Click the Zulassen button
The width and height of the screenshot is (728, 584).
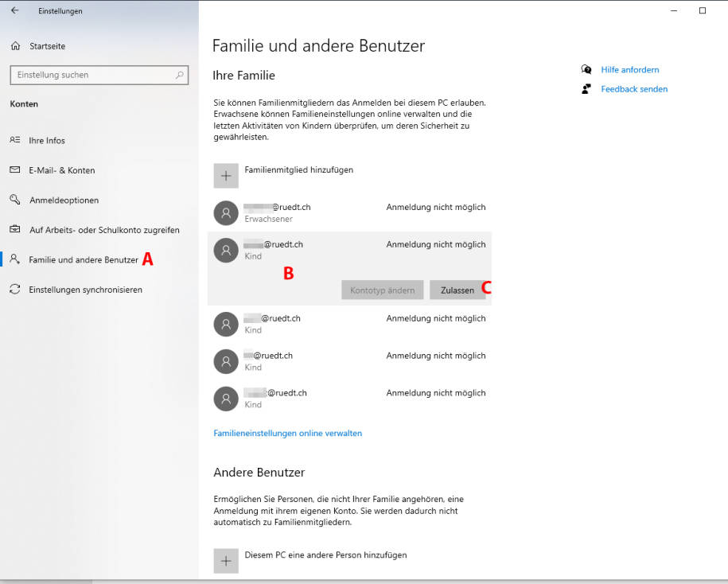pos(457,290)
